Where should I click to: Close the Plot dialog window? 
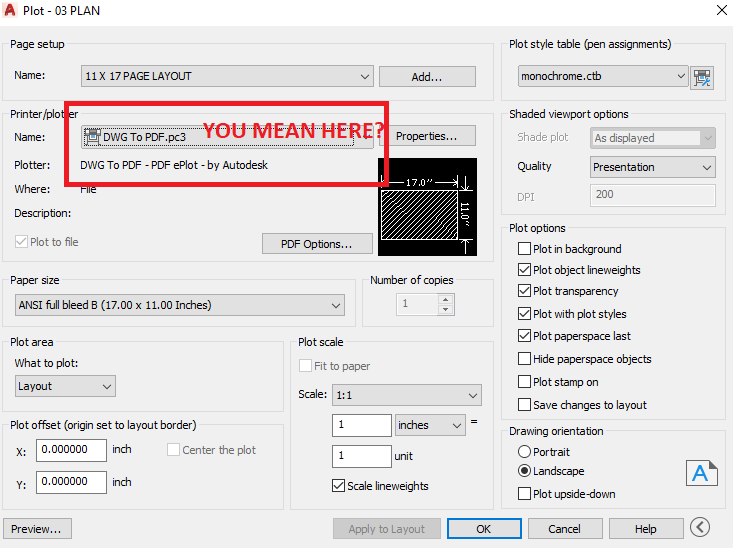pyautogui.click(x=721, y=10)
